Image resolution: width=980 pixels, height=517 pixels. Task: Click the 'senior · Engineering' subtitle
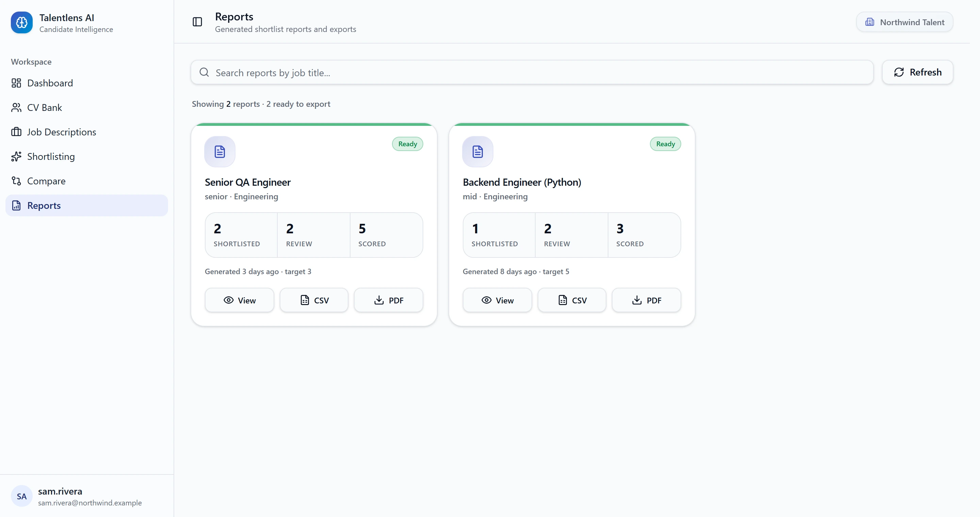pos(241,197)
